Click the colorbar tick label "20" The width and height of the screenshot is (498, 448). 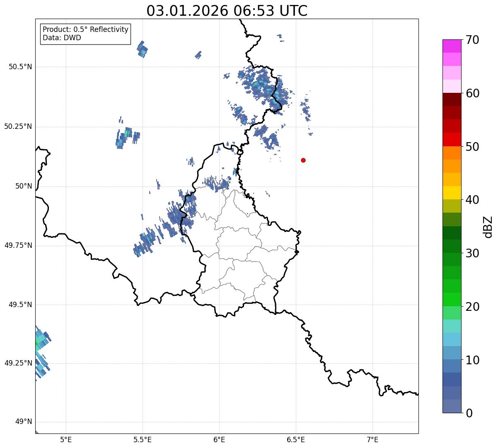472,307
